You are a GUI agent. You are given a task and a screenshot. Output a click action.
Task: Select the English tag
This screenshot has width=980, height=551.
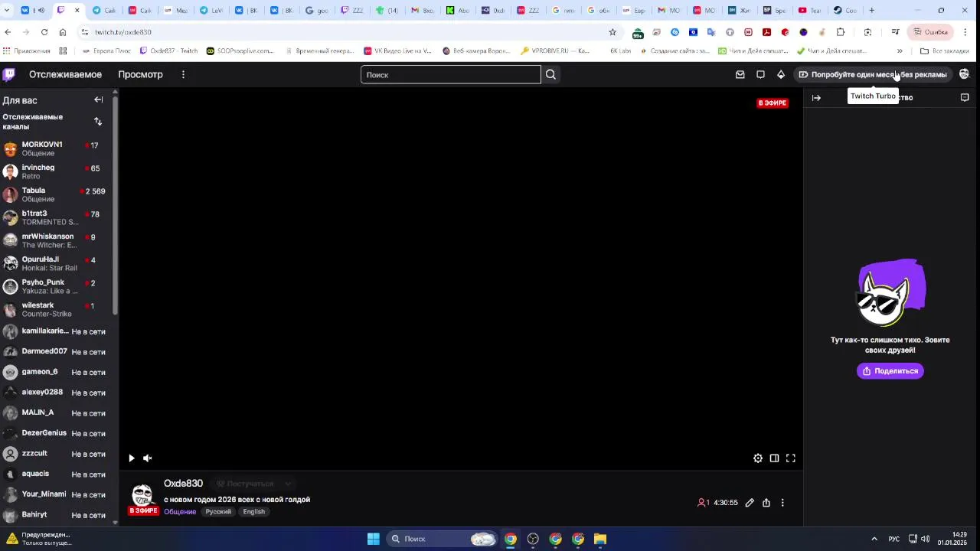(254, 512)
